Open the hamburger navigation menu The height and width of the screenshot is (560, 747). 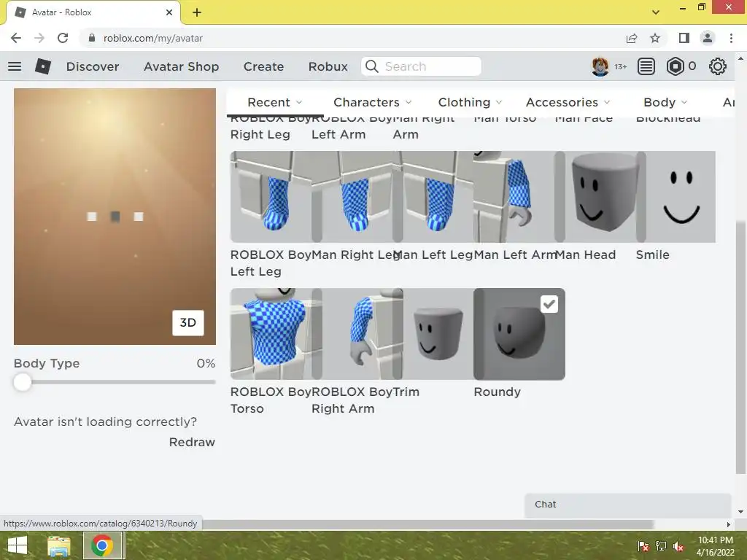tap(15, 66)
